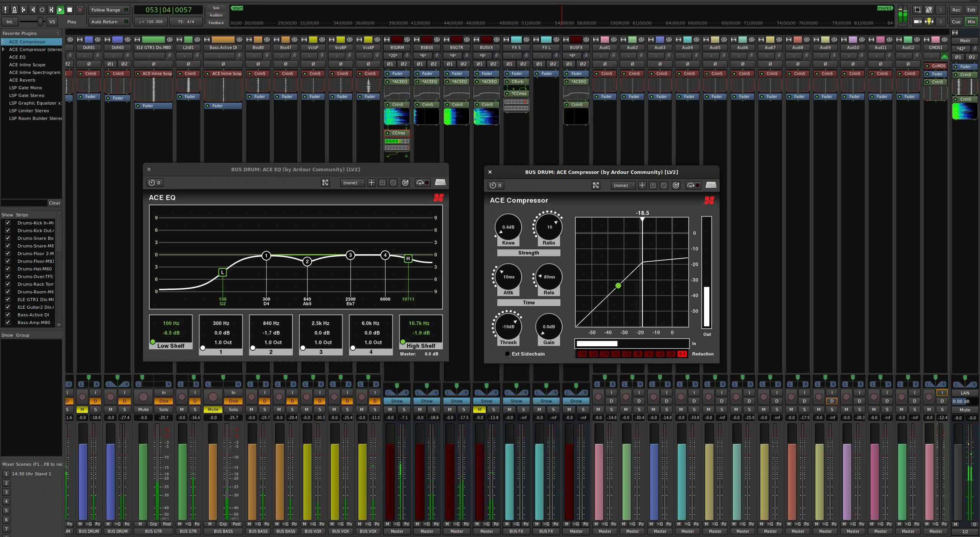This screenshot has width=980, height=537.
Task: Jump playhead to session start
Action: click(23, 10)
